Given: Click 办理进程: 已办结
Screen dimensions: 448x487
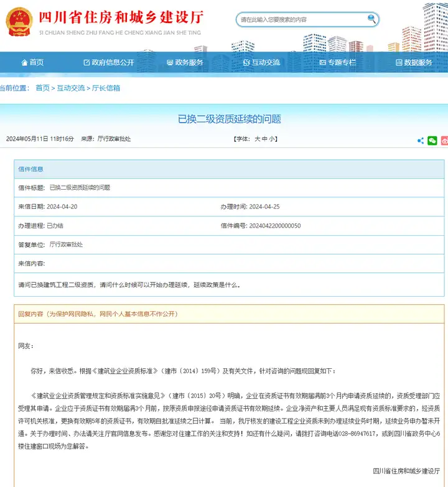Looking at the screenshot, I should pyautogui.click(x=40, y=226).
